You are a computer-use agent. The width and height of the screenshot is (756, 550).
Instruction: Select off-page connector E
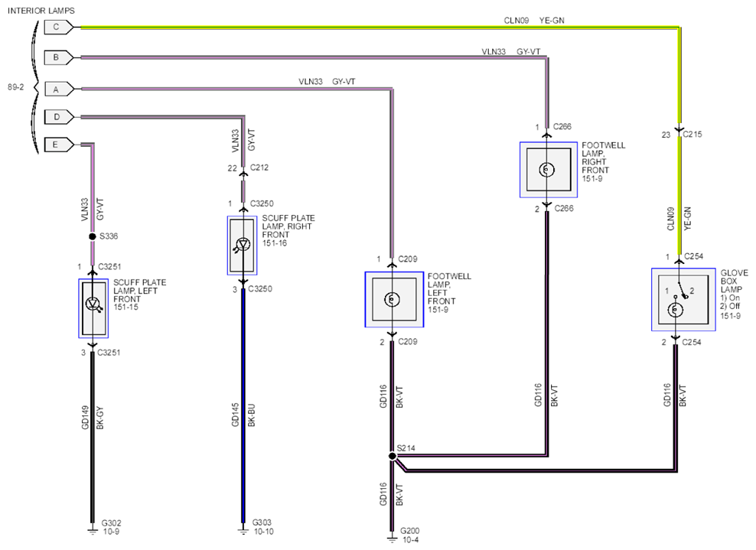coord(59,145)
